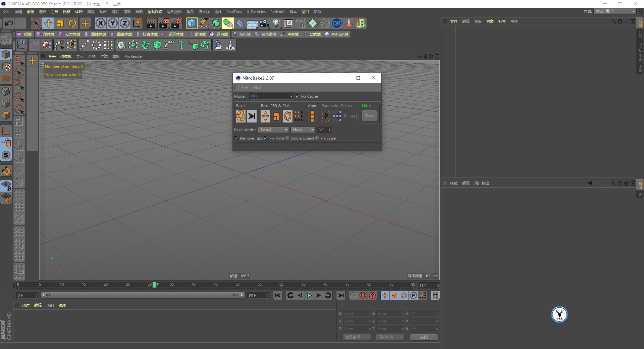Activate the Scale tool in the main toolbar
The height and width of the screenshot is (349, 644).
pos(60,23)
